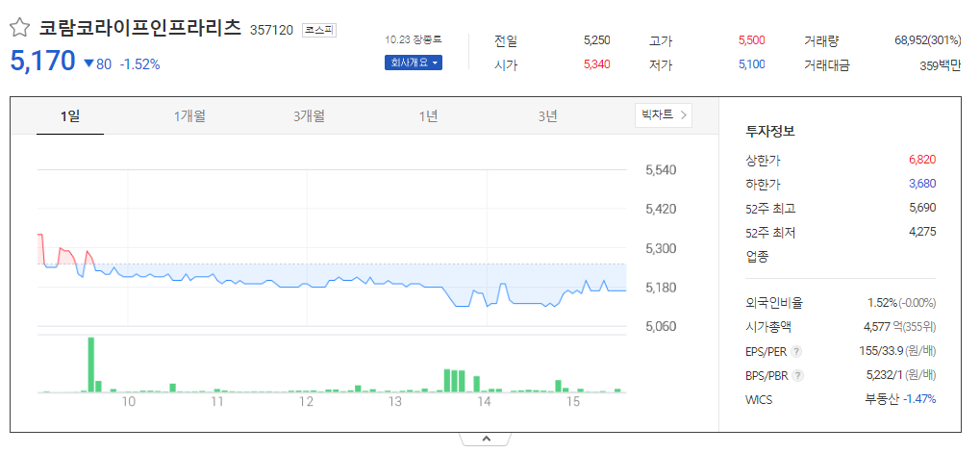The width and height of the screenshot is (980, 453).
Task: Switch to the 3년 chart tab
Action: coord(547,115)
